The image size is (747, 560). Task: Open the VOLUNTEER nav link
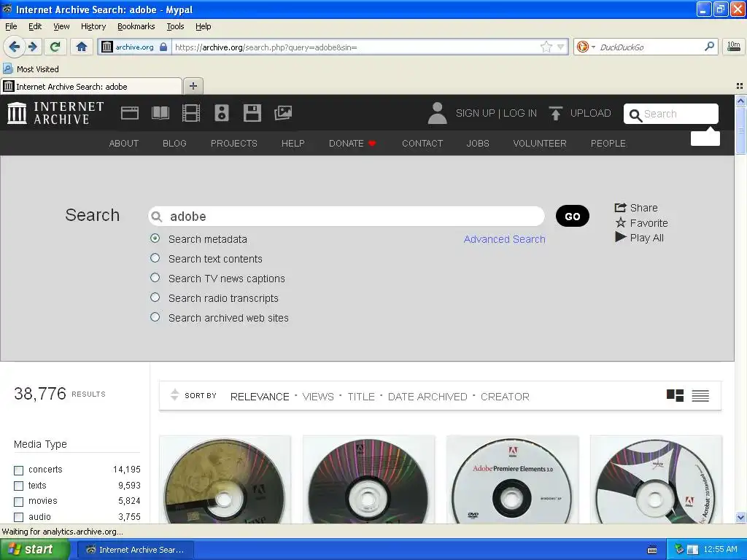pyautogui.click(x=539, y=144)
